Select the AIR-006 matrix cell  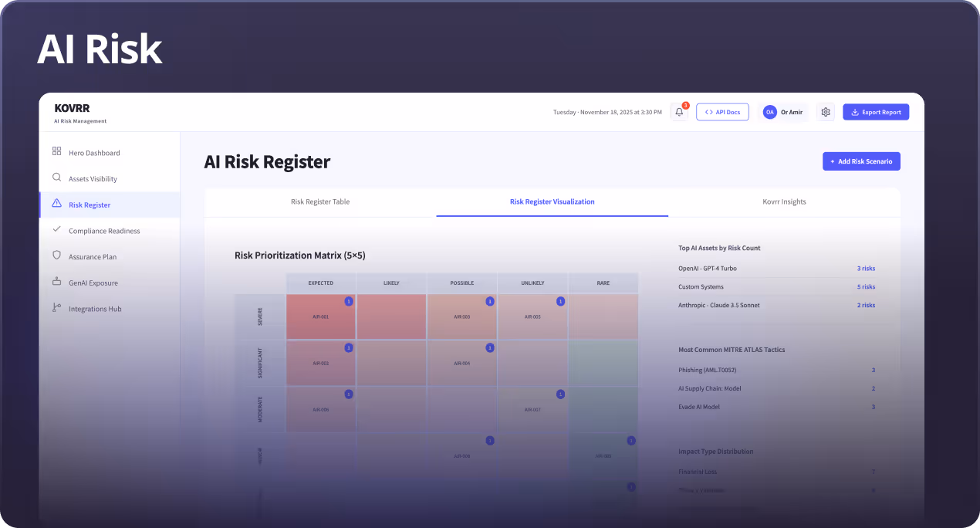[321, 409]
